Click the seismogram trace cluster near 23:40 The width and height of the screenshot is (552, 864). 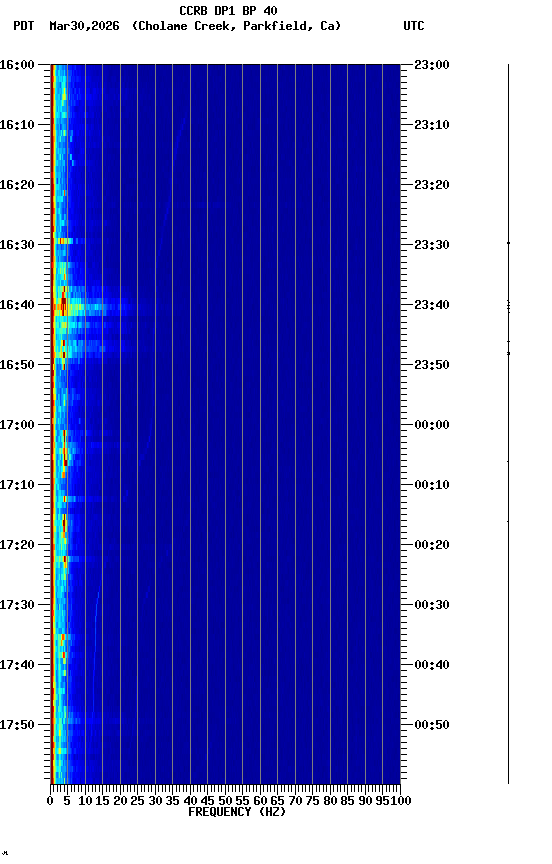pos(508,306)
